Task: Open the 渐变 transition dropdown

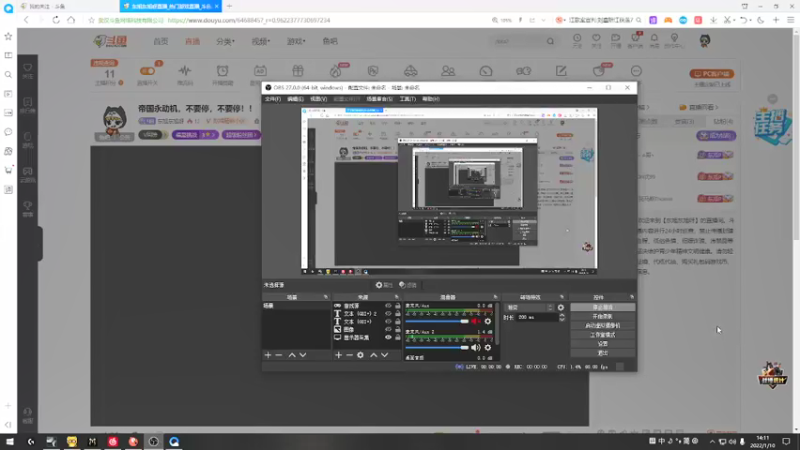Action: pos(529,308)
